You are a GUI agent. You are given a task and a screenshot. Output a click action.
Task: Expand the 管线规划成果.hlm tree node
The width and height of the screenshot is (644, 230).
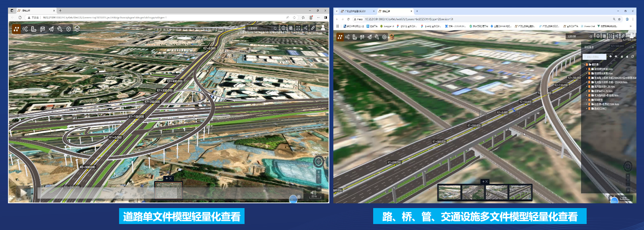(x=587, y=69)
